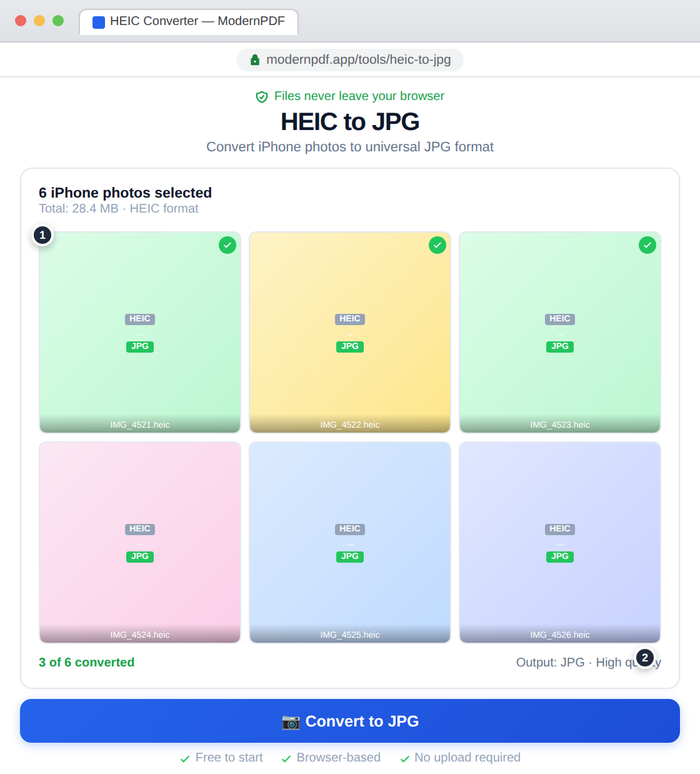Screen dimensions: 700x774
Task: Toggle the converted checkmark on IMG_4521.heic
Action: pos(227,245)
